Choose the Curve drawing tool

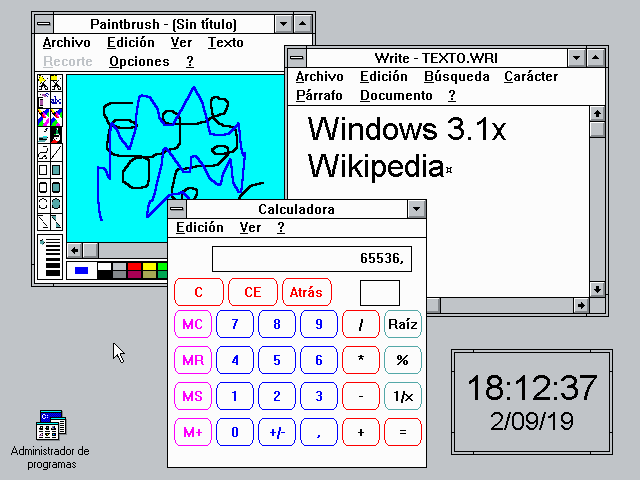[43, 152]
